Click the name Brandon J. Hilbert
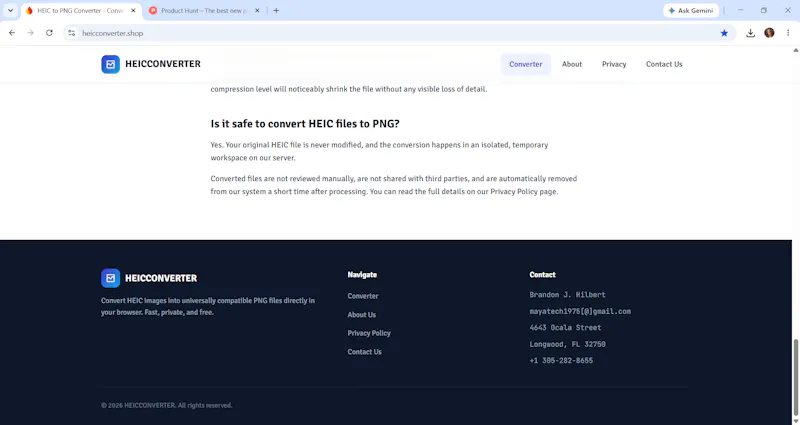 click(x=567, y=295)
